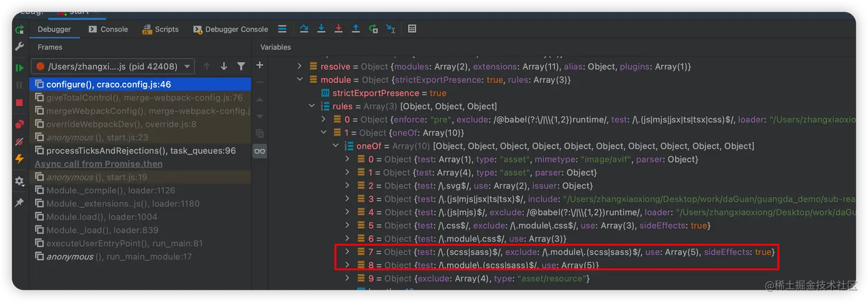
Task: Add new watch with plus icon
Action: 259,65
